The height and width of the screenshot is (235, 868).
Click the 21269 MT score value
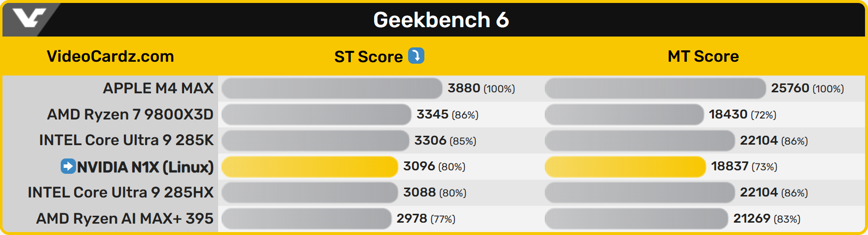[752, 219]
